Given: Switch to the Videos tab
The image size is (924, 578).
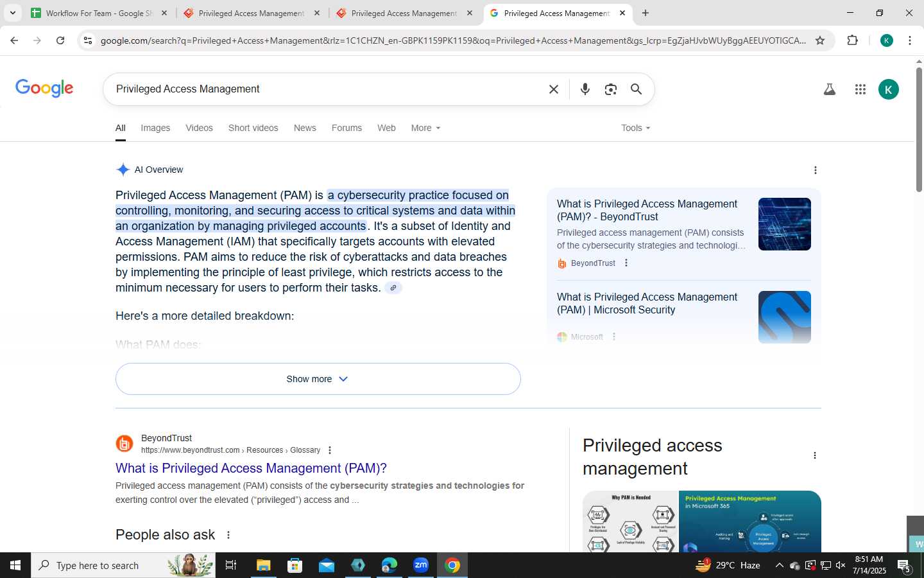Looking at the screenshot, I should pos(199,128).
